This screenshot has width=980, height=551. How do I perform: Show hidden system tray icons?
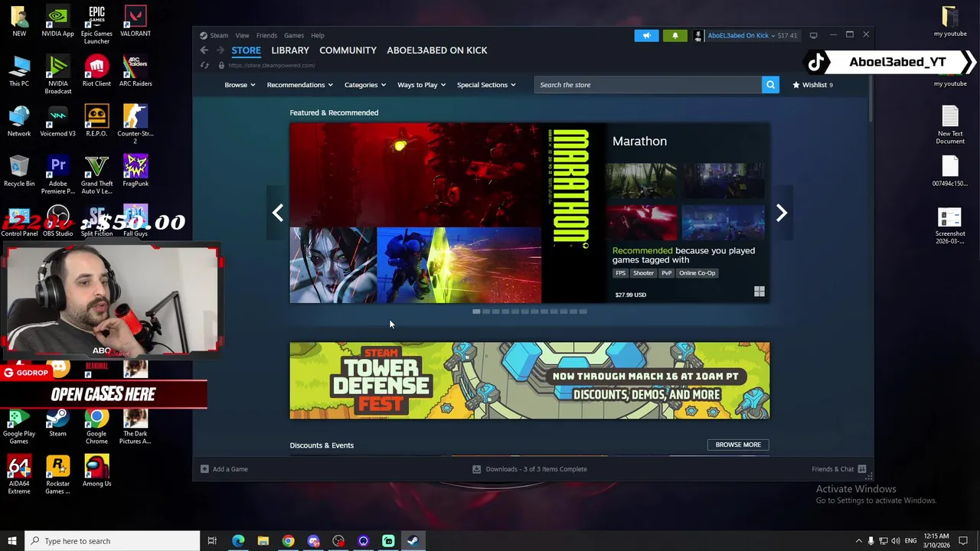coord(858,541)
